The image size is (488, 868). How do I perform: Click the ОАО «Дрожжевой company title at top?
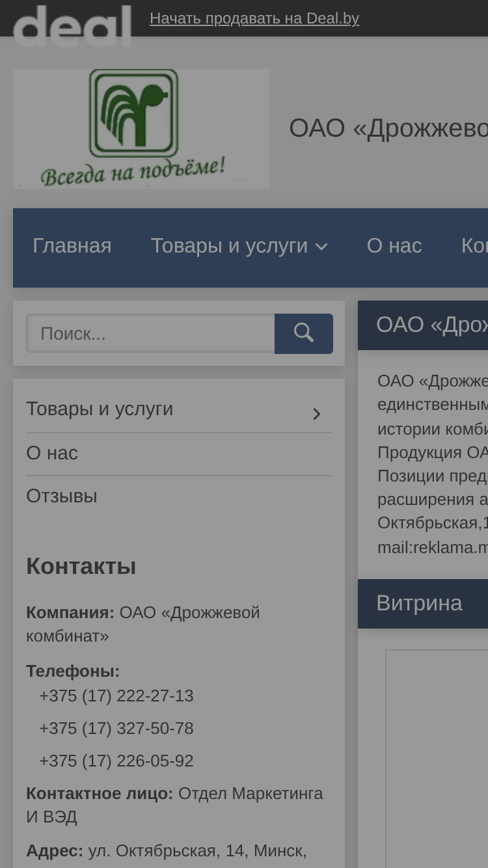click(x=388, y=128)
